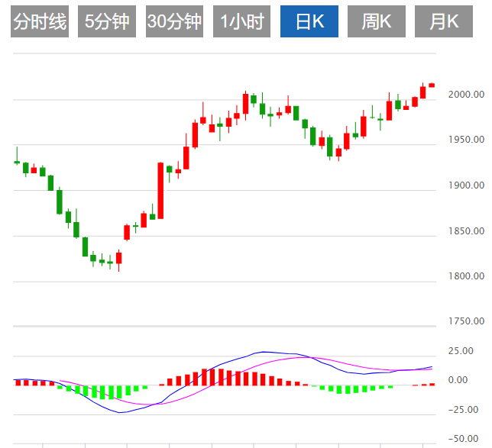Choose the 1小时 chart tab

pyautogui.click(x=241, y=21)
